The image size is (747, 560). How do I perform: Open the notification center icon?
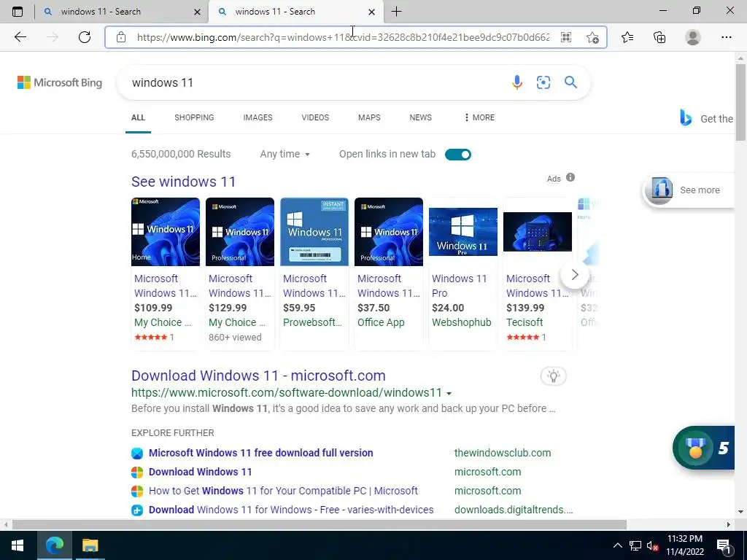click(x=724, y=545)
